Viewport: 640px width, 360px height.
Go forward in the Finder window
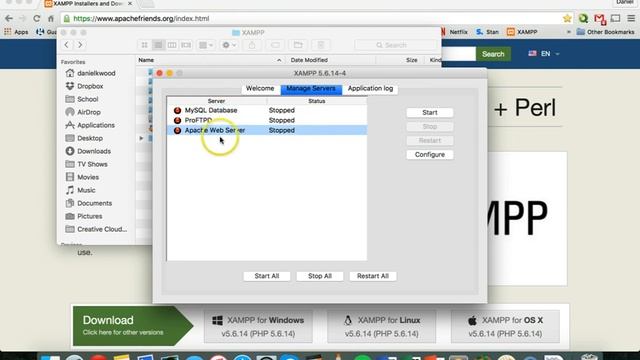pyautogui.click(x=80, y=45)
